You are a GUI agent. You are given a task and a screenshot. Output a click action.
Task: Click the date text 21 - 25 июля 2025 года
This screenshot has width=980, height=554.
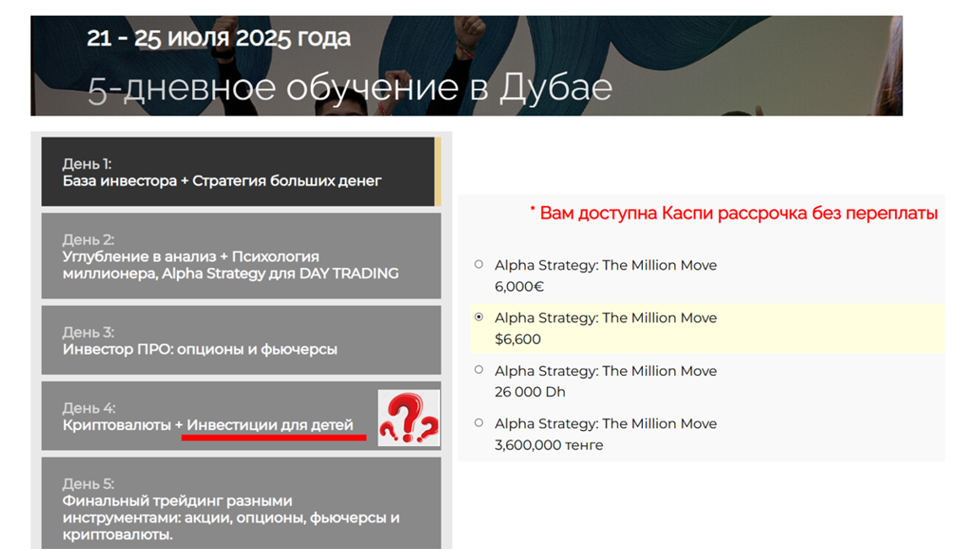[219, 37]
